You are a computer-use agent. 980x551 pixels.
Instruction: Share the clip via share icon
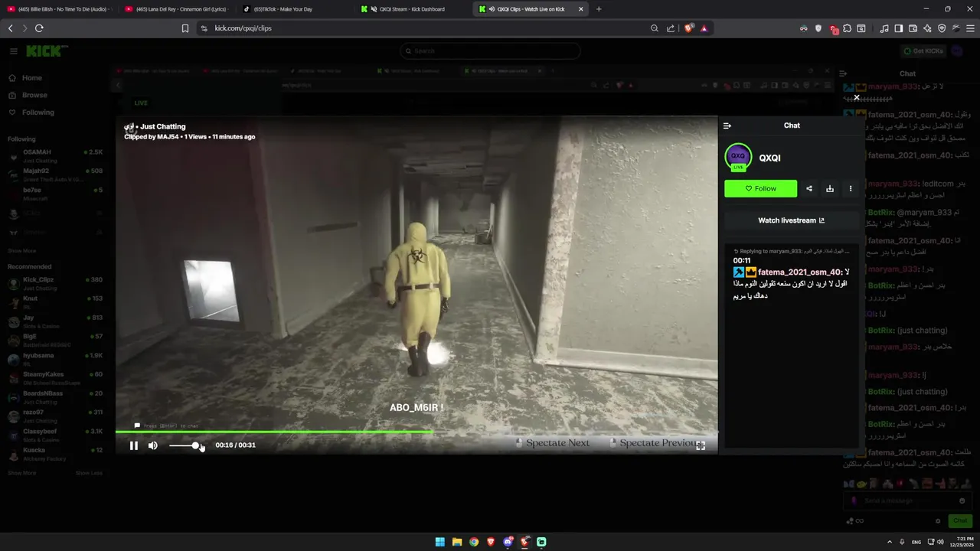[x=809, y=188]
